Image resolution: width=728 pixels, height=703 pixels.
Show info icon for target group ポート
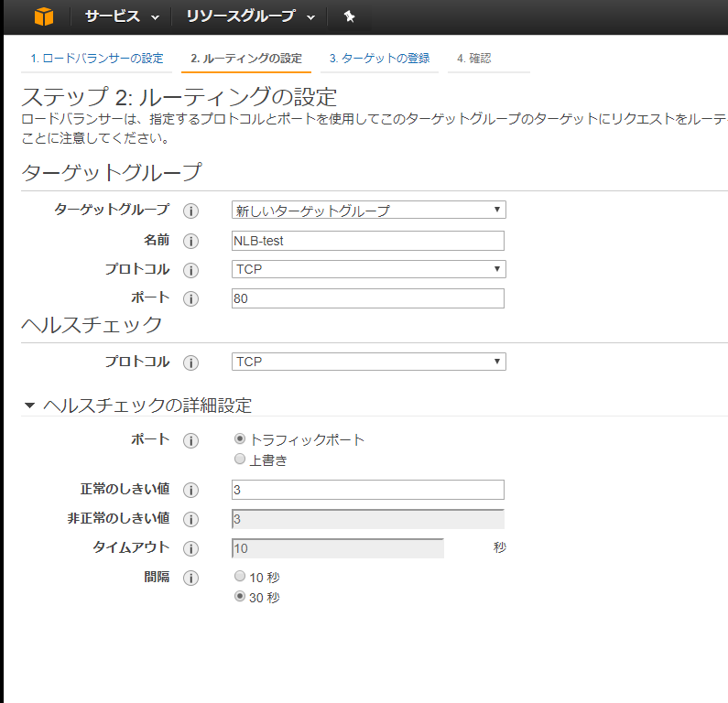(190, 298)
